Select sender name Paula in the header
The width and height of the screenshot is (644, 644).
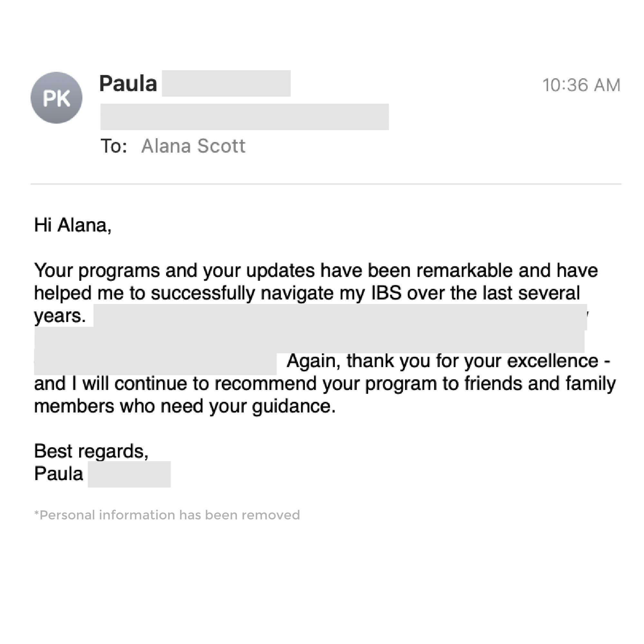128,83
